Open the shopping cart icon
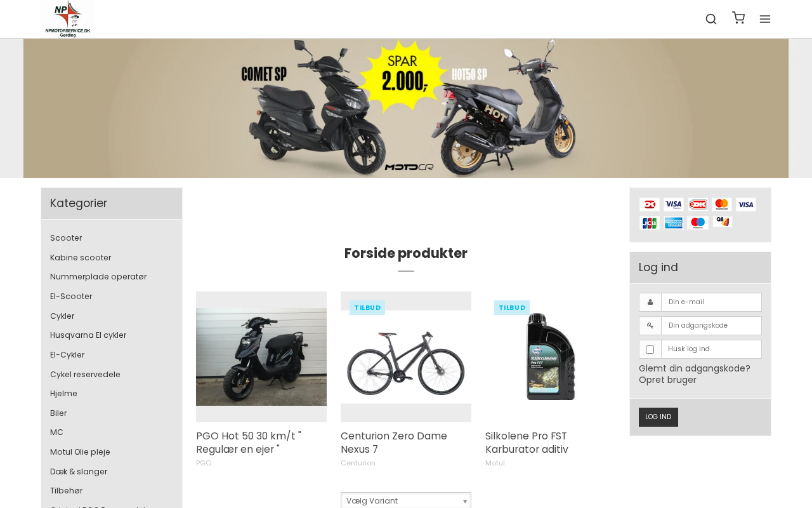 pyautogui.click(x=738, y=18)
